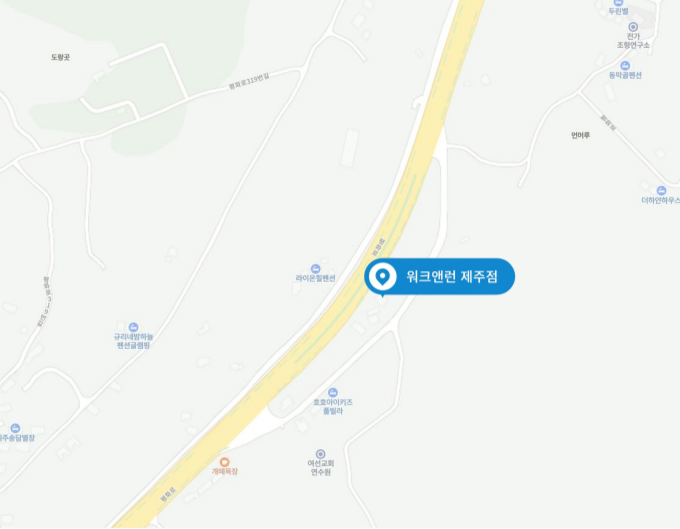Screen dimensions: 680x529
Task: Click the white pin icon in 워크앤런 제주점 marker
Action: point(382,276)
